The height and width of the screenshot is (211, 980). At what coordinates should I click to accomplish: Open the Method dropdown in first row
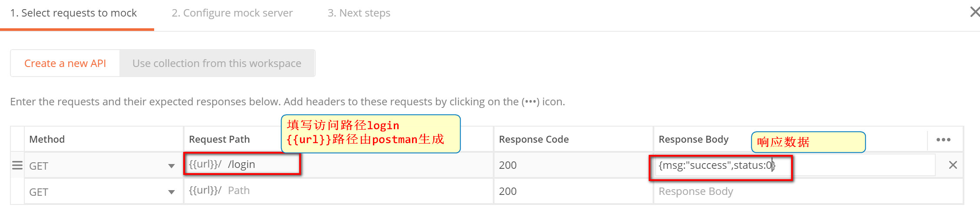[x=103, y=165]
